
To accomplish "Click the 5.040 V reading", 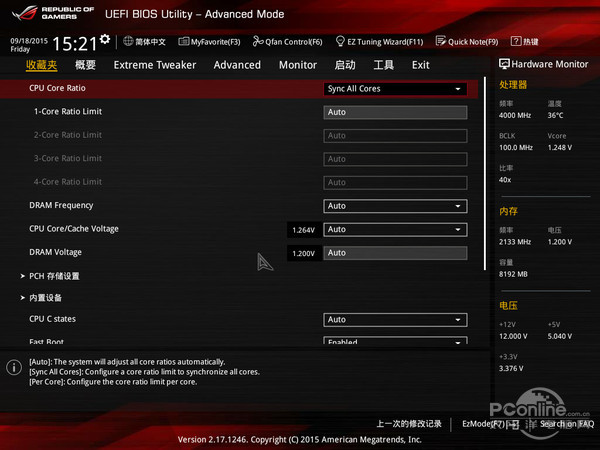I will point(560,336).
